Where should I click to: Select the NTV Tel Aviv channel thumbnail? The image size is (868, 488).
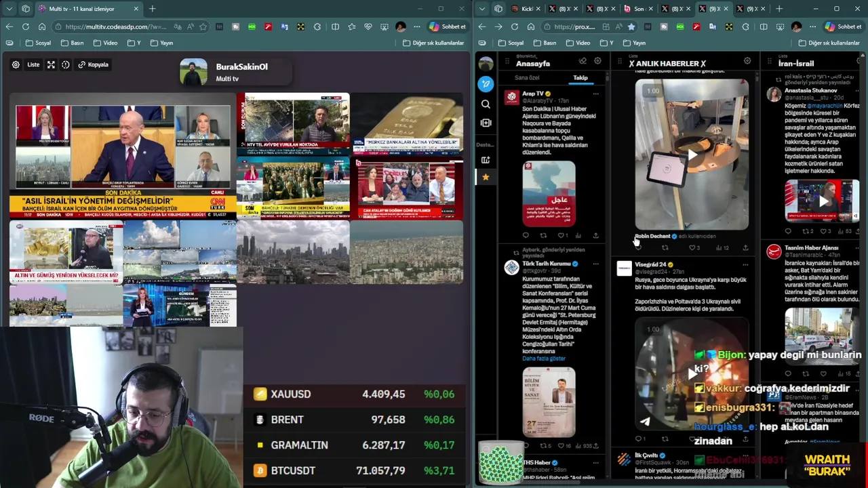click(x=293, y=124)
